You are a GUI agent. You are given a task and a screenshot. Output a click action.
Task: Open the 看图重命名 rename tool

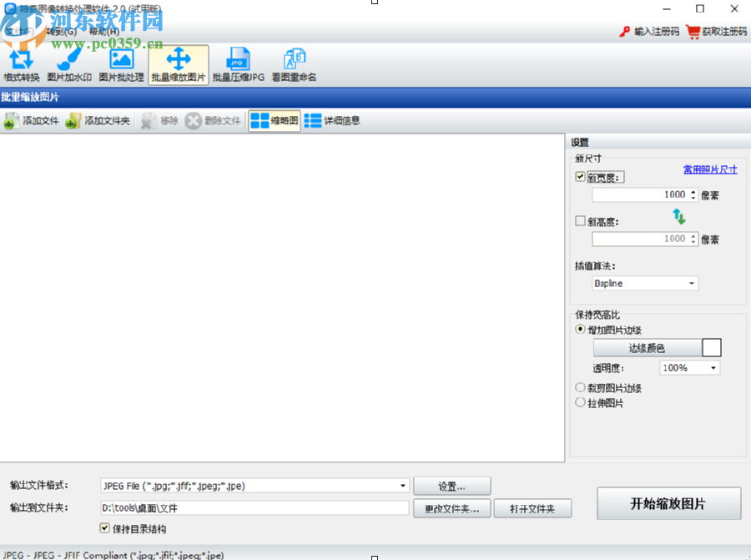coord(294,65)
